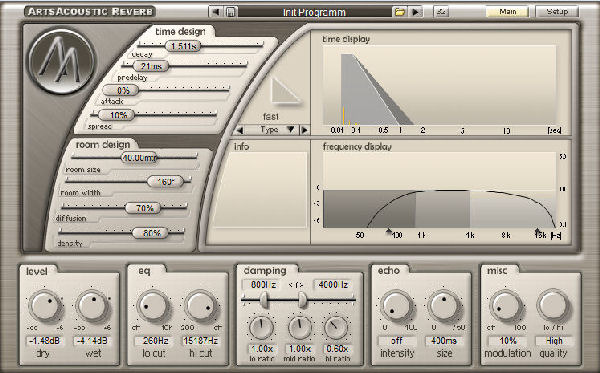Click the ArtsAcoustic logo emblem

tap(61, 61)
